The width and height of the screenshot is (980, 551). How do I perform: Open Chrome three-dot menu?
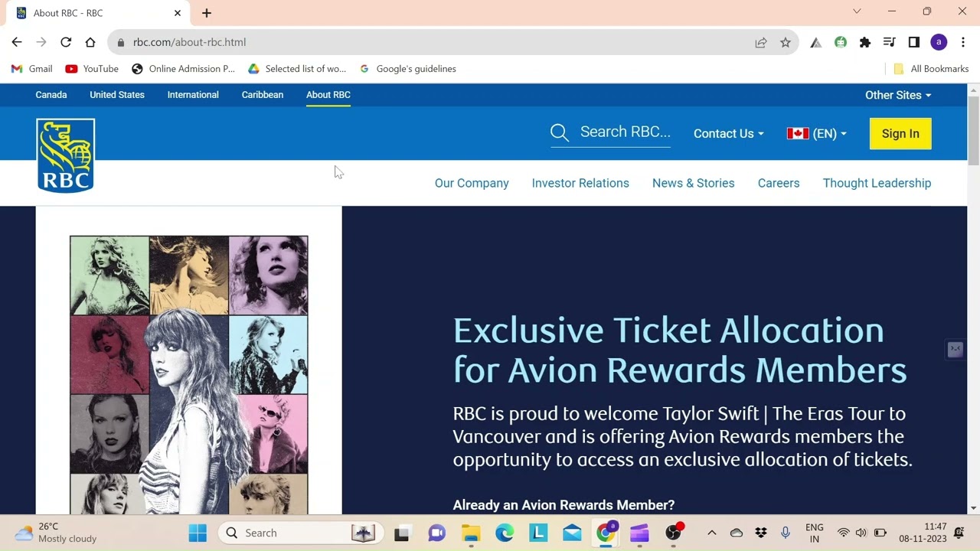963,42
